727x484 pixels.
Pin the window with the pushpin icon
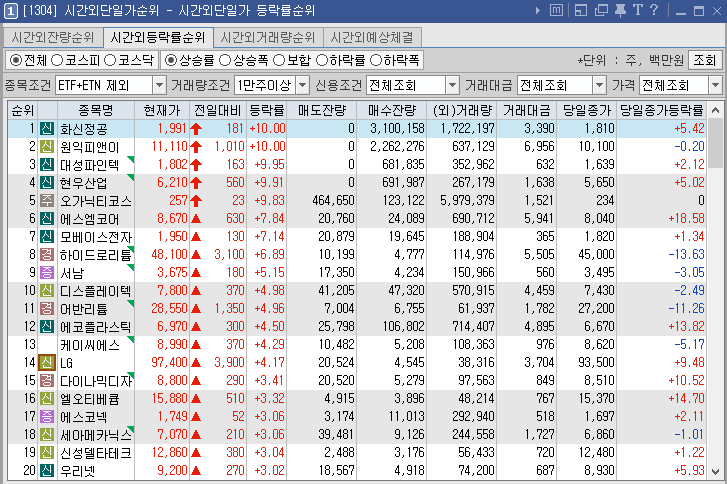click(620, 10)
